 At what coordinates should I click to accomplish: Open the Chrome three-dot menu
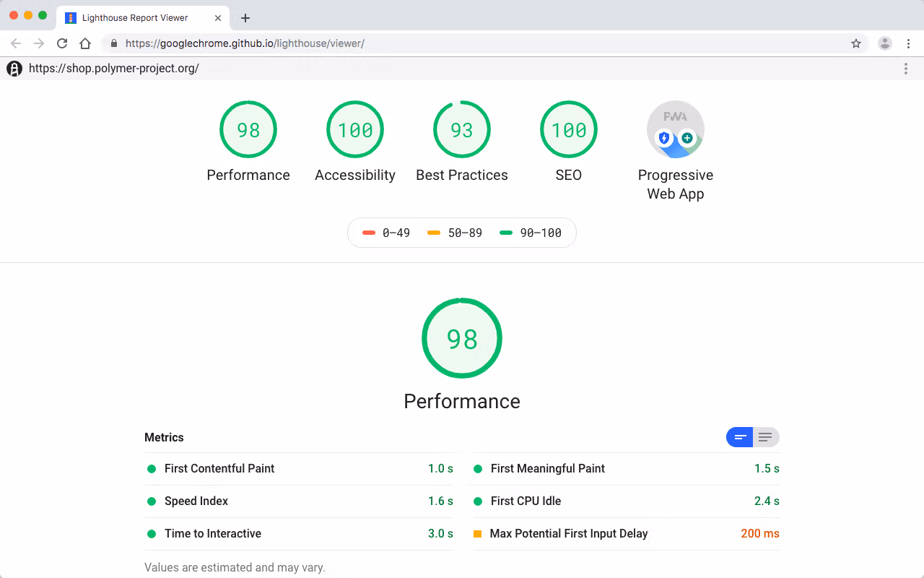coord(907,43)
